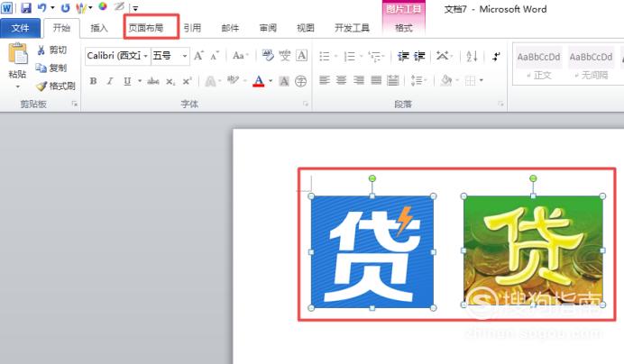Screen dimensions: 624x364
Task: Open the Calibri font name dropdown
Action: [146, 56]
